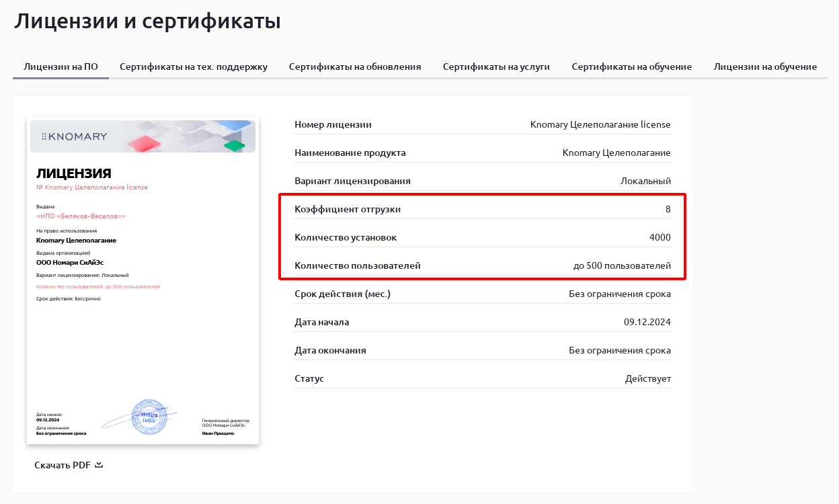Open the Лицензии на ПО tab
The image size is (839, 504).
coord(61,67)
